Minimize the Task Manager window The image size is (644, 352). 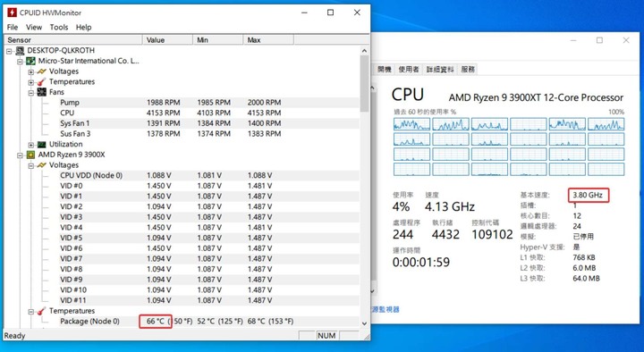tap(573, 40)
